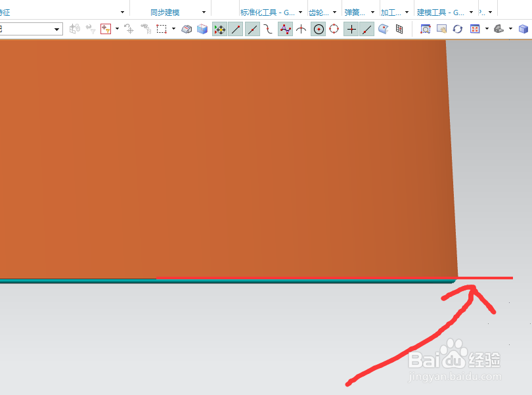This screenshot has width=532, height=395.
Task: Select the teal bottom edge of the model
Action: [227, 281]
